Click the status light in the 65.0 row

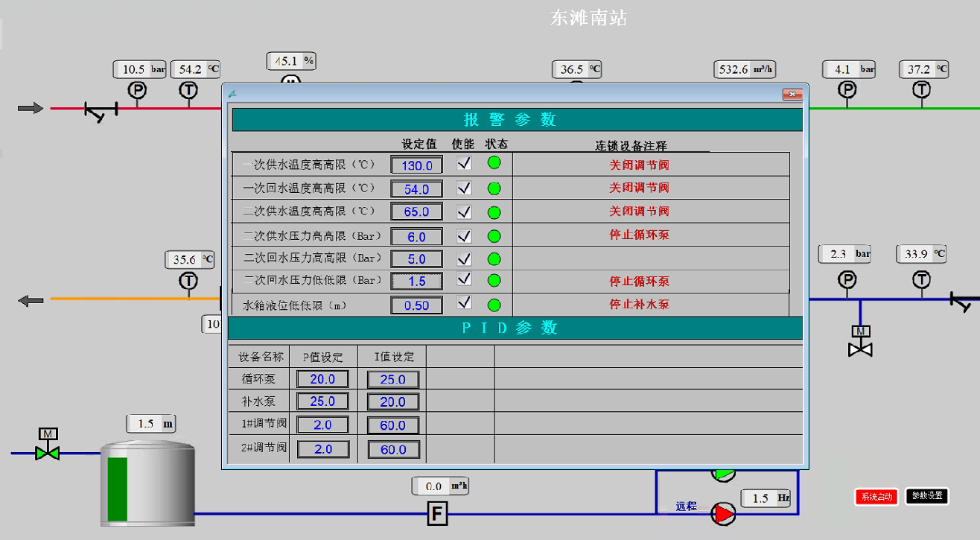tap(494, 212)
